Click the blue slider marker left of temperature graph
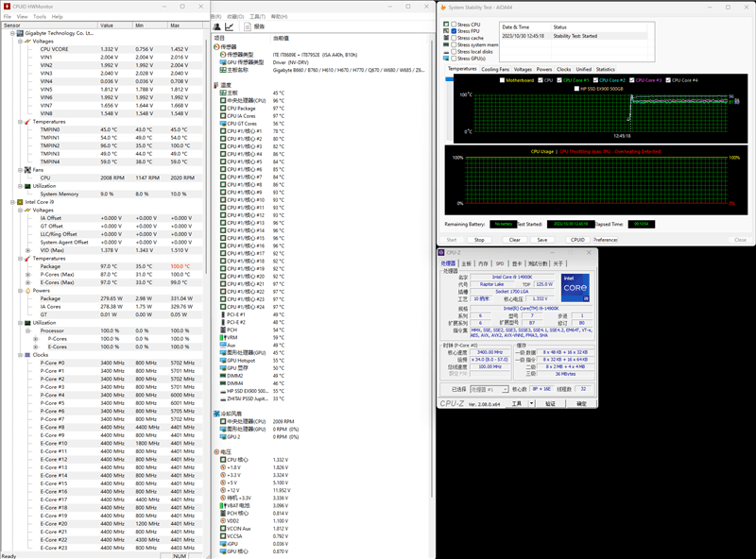Image resolution: width=756 pixels, height=559 pixels. point(450,79)
